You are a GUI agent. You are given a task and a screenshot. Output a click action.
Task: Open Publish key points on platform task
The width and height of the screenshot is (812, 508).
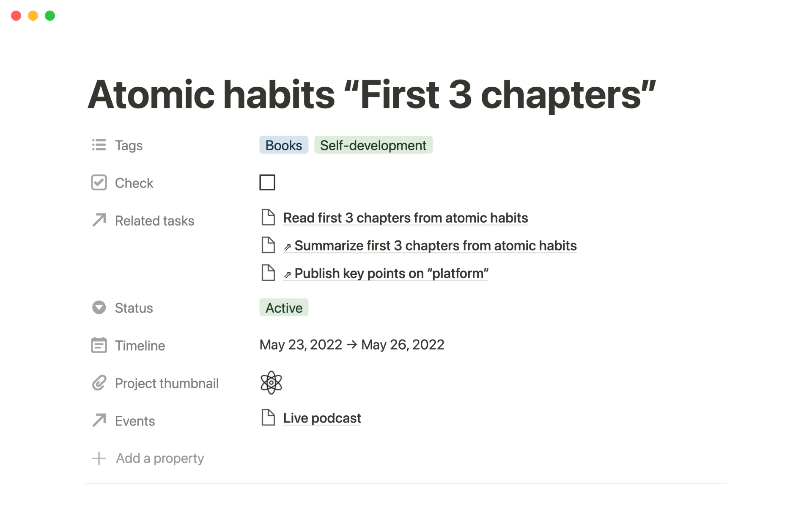click(391, 274)
